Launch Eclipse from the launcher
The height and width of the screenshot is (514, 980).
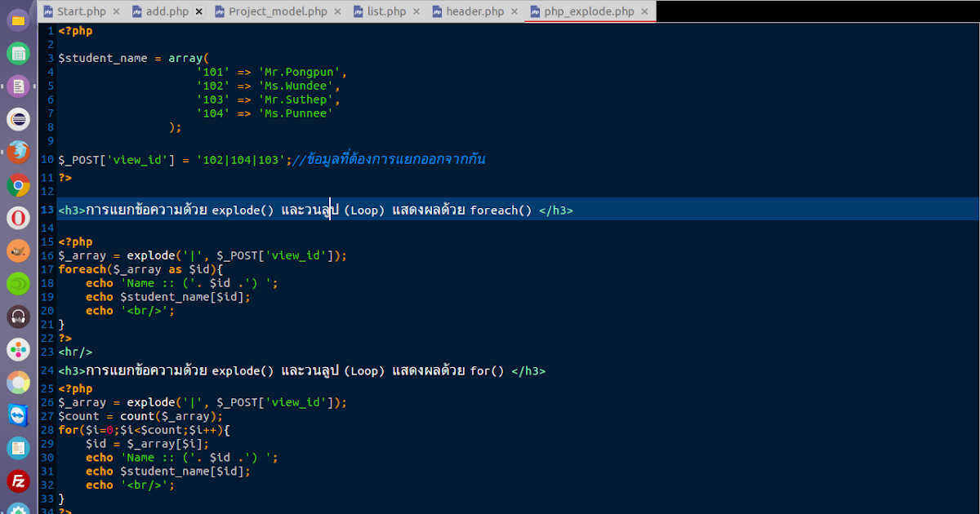pos(18,117)
